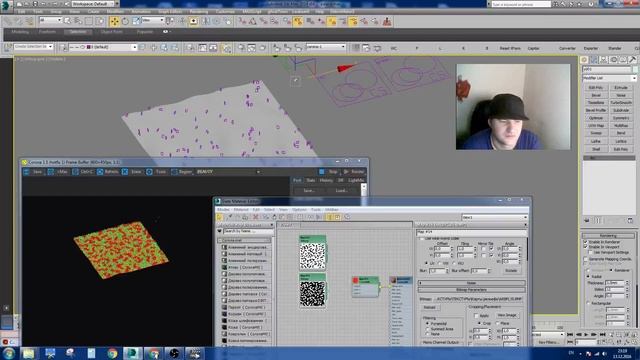This screenshot has height=360, width=640.
Task: Click the Bitmap file path button
Action: click(479, 299)
